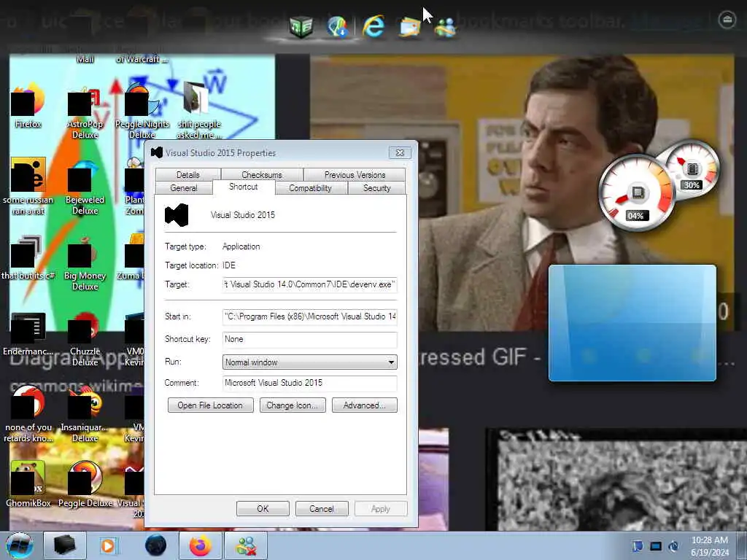
Task: Click the clock showing 10:28 AM
Action: pyautogui.click(x=709, y=546)
